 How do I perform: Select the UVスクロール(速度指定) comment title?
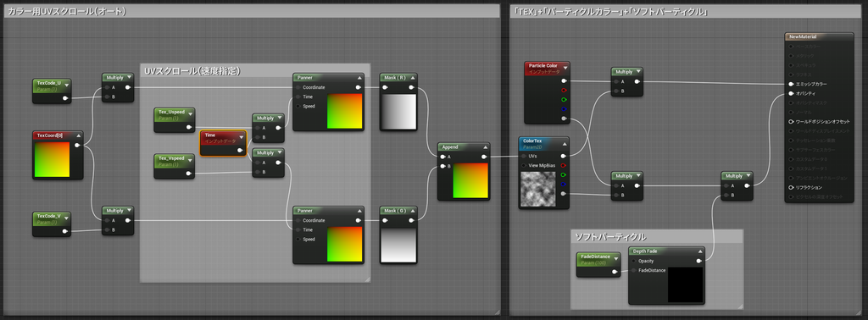192,71
